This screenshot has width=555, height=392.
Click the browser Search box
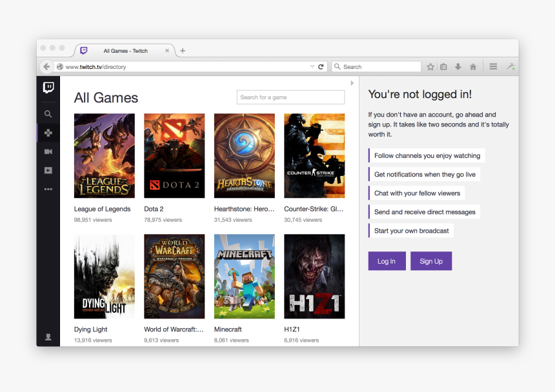point(376,67)
